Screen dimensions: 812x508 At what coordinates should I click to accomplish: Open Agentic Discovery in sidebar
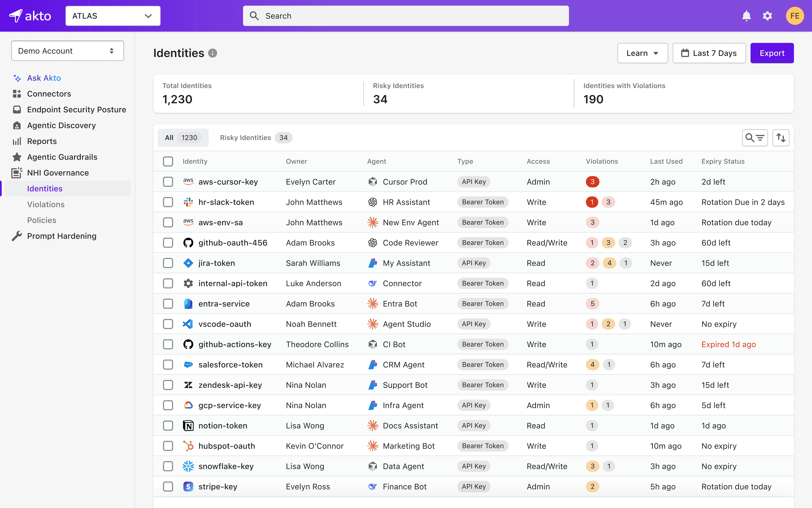[61, 125]
